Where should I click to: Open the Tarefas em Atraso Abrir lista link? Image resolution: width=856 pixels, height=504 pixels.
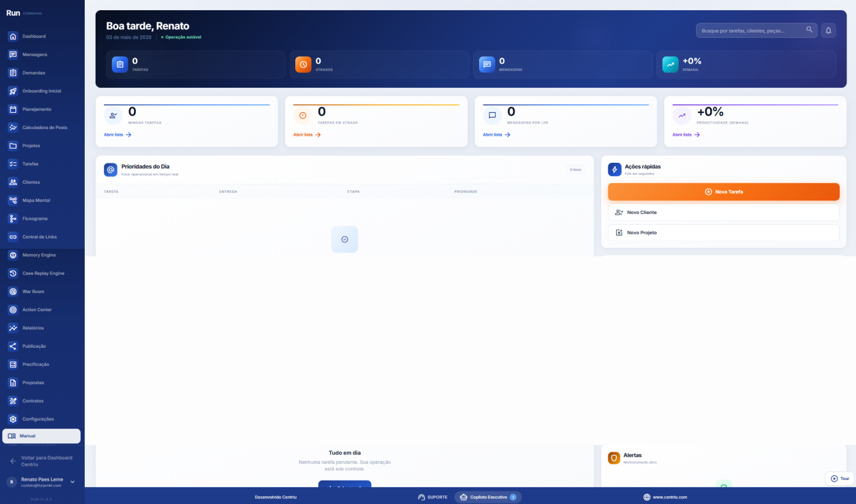click(307, 135)
